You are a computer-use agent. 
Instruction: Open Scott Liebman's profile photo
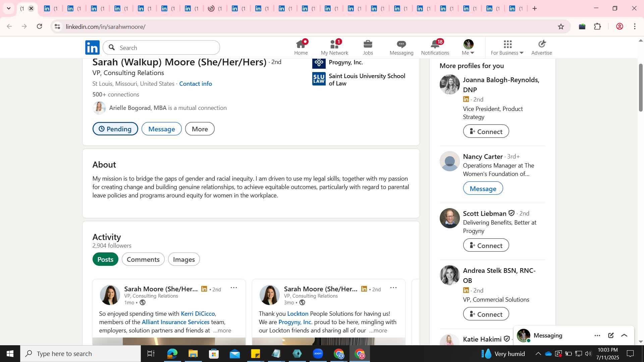tap(449, 218)
